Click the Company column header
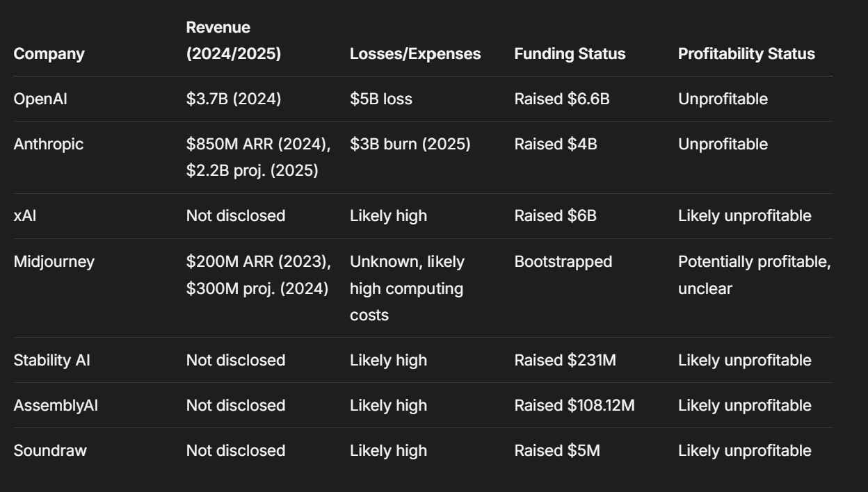This screenshot has width=868, height=492. point(49,54)
